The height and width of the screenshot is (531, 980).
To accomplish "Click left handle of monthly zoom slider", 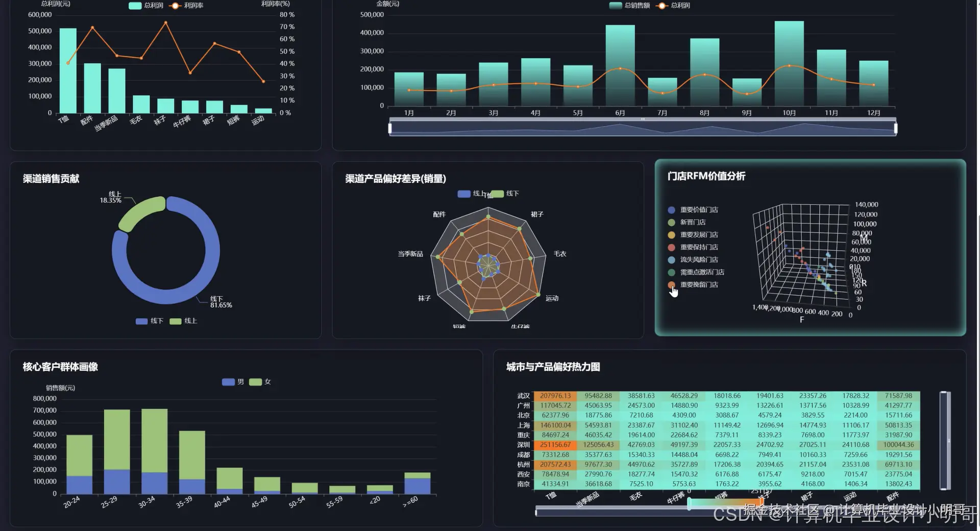I will click(390, 128).
